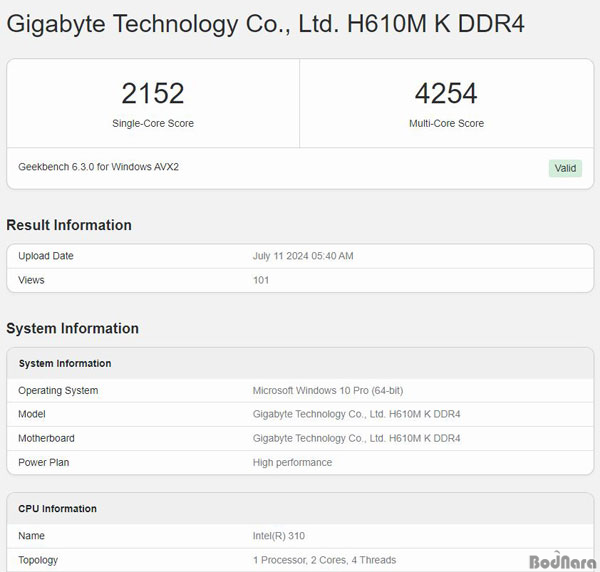Select the High performance value
The width and height of the screenshot is (600, 572).
[292, 463]
